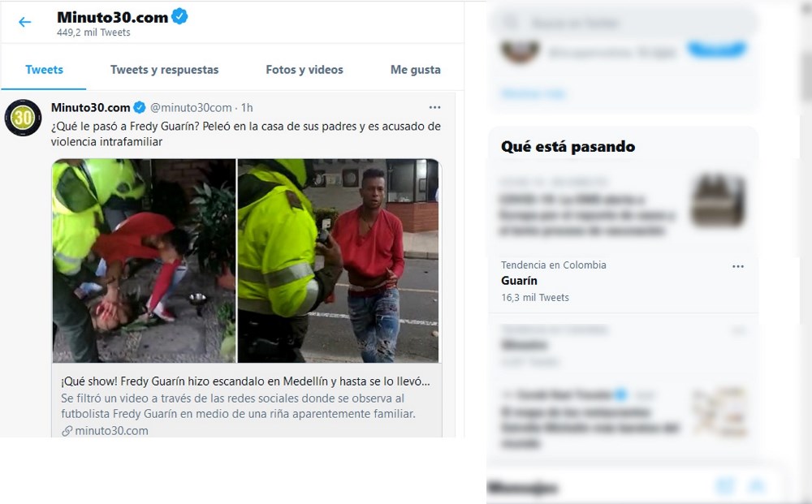This screenshot has height=504, width=812.
Task: Click the verified badge beside the Minuto30.com header
Action: click(x=179, y=16)
